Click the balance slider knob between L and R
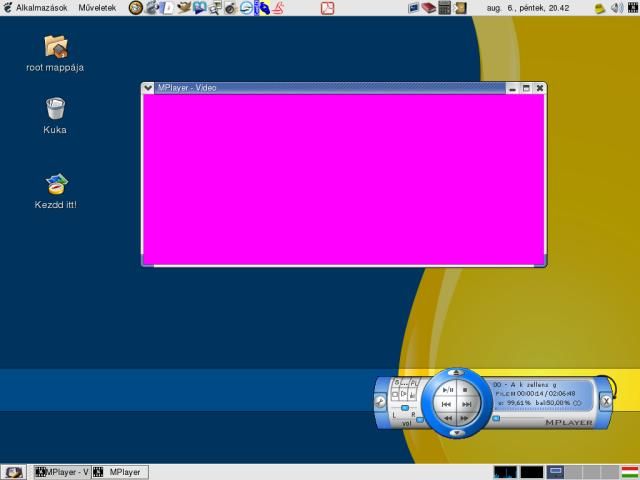This screenshot has width=640, height=480. [x=404, y=408]
